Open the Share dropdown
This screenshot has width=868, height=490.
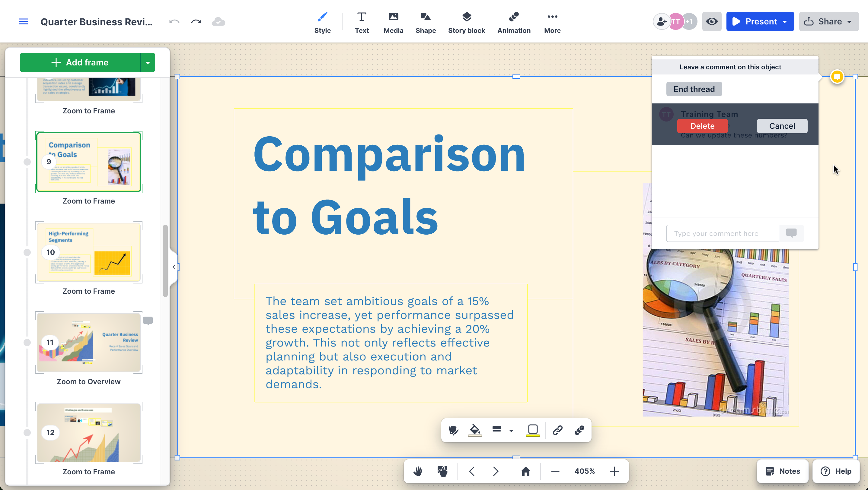click(x=828, y=21)
